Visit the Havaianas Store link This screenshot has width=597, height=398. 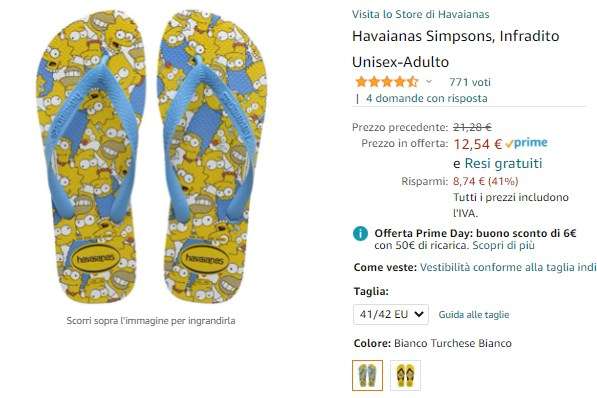click(420, 14)
